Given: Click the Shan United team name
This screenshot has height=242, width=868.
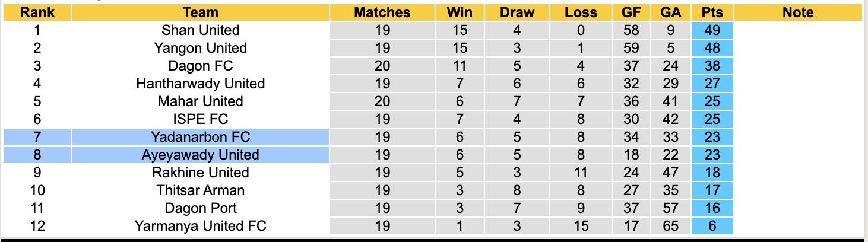Looking at the screenshot, I should pos(201,30).
